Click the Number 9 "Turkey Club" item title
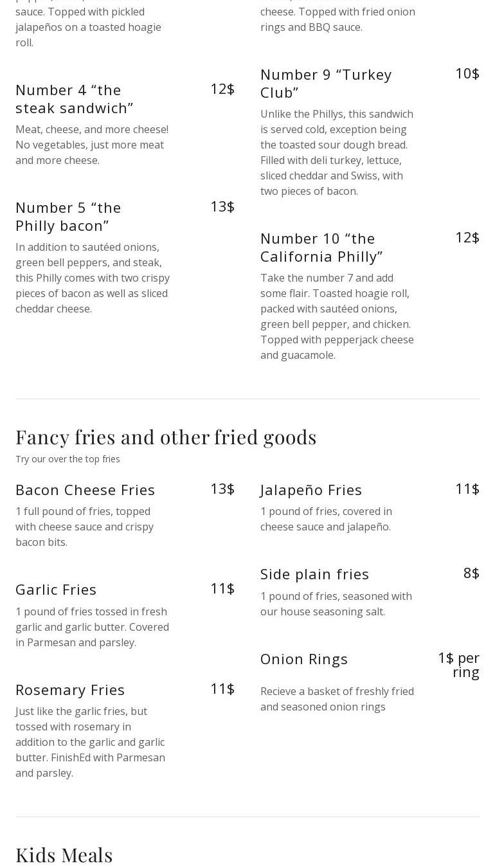This screenshot has height=868, width=495. point(326,83)
